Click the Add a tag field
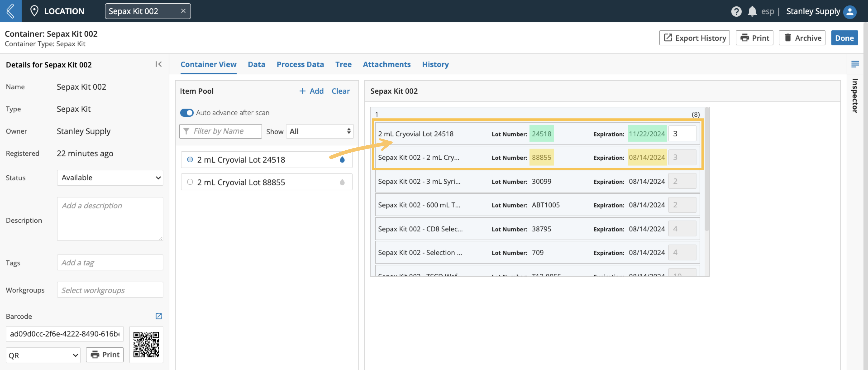Screen dimensions: 868x370 (x=110, y=262)
